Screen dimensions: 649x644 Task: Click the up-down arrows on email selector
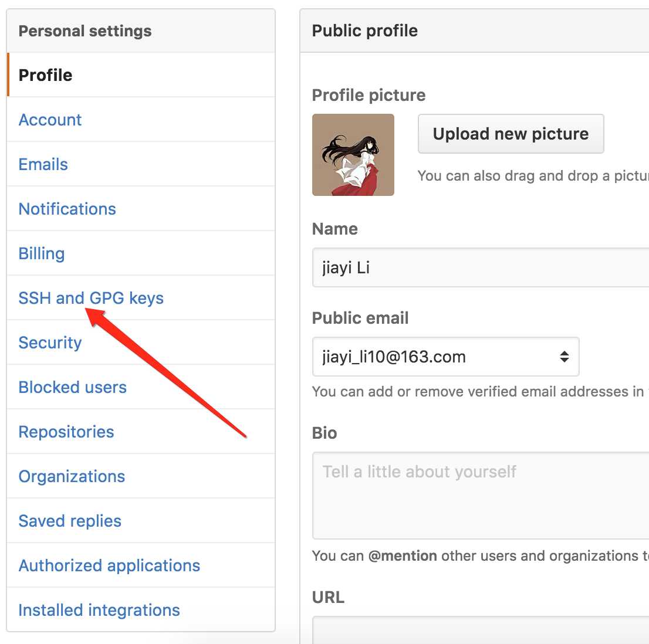point(564,357)
